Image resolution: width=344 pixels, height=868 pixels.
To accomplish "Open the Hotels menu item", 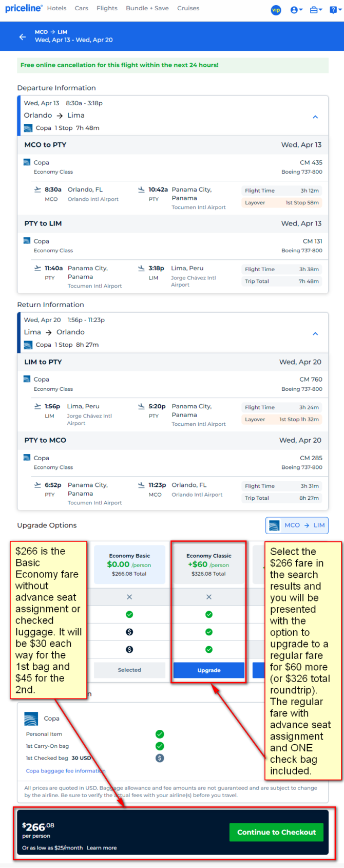I will pos(56,8).
